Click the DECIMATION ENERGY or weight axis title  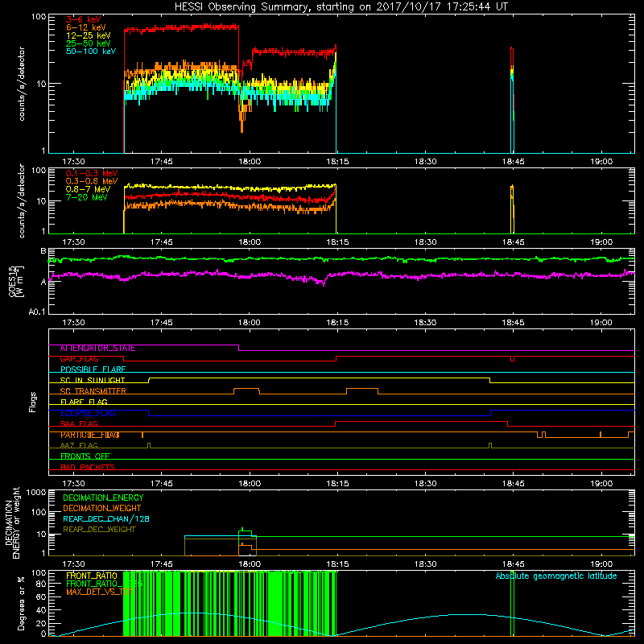pos(12,522)
